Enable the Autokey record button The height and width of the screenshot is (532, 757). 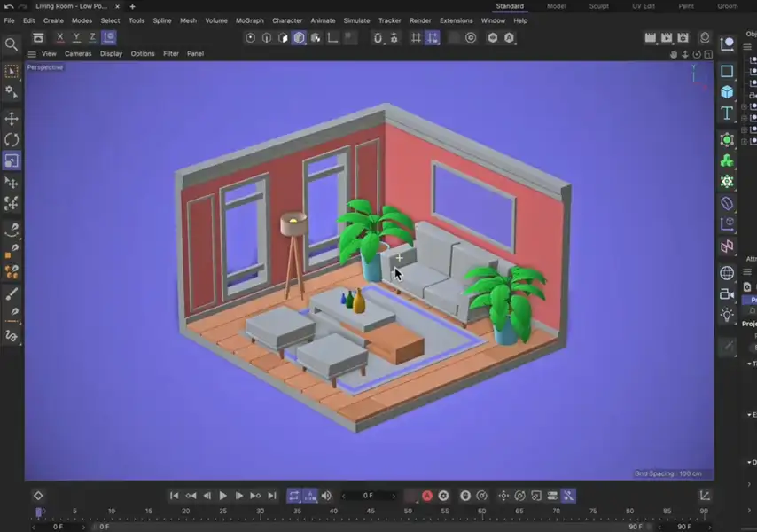427,496
